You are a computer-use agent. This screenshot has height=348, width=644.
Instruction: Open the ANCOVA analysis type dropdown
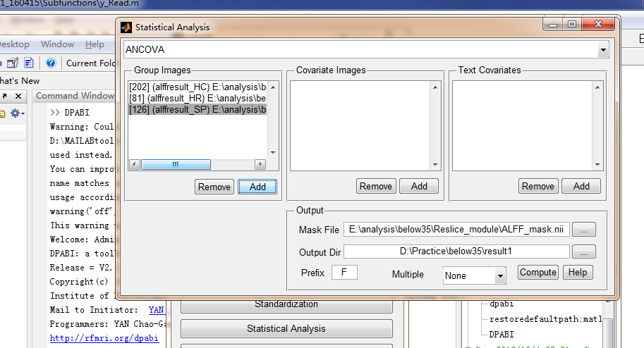(x=602, y=50)
